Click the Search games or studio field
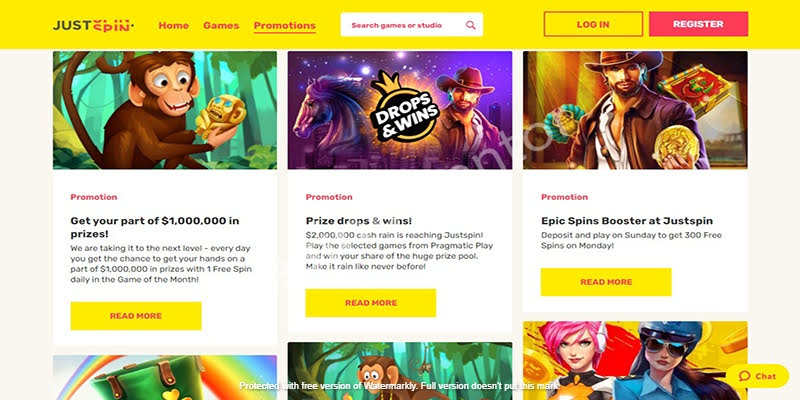 pyautogui.click(x=411, y=25)
